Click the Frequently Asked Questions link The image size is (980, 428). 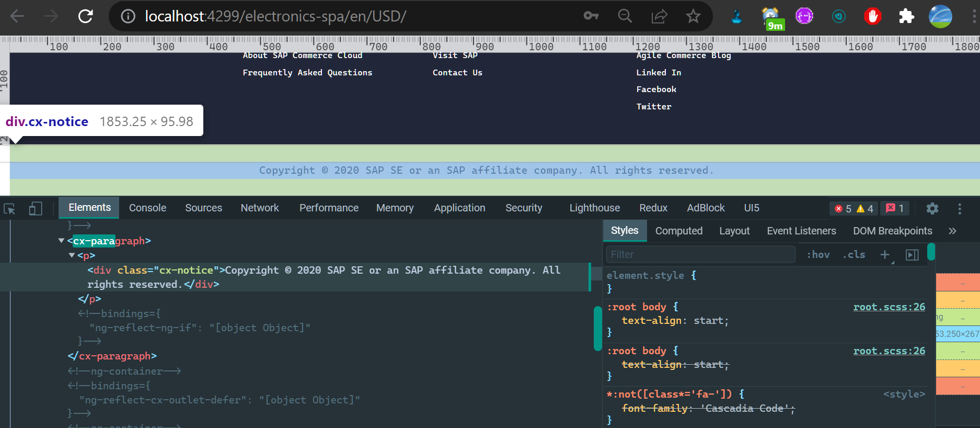pos(307,73)
